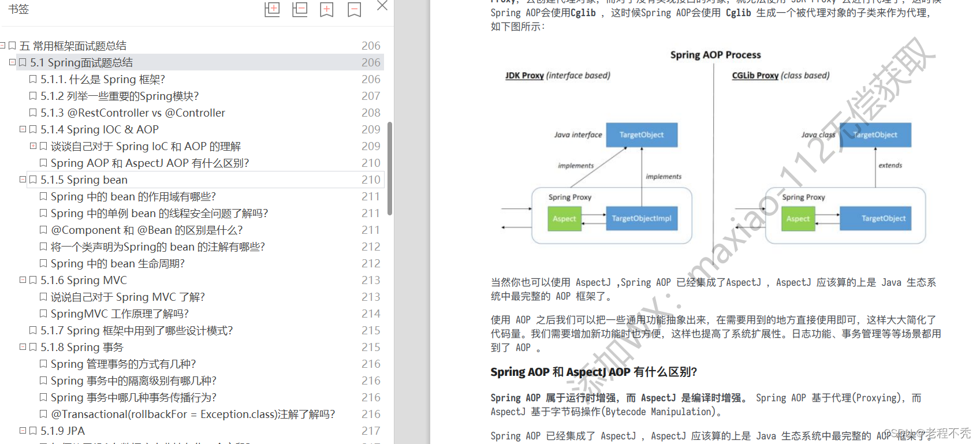Click bookmark icon beside 5.1.1. 什么是 Spring 框架?
980x444 pixels.
pos(33,79)
